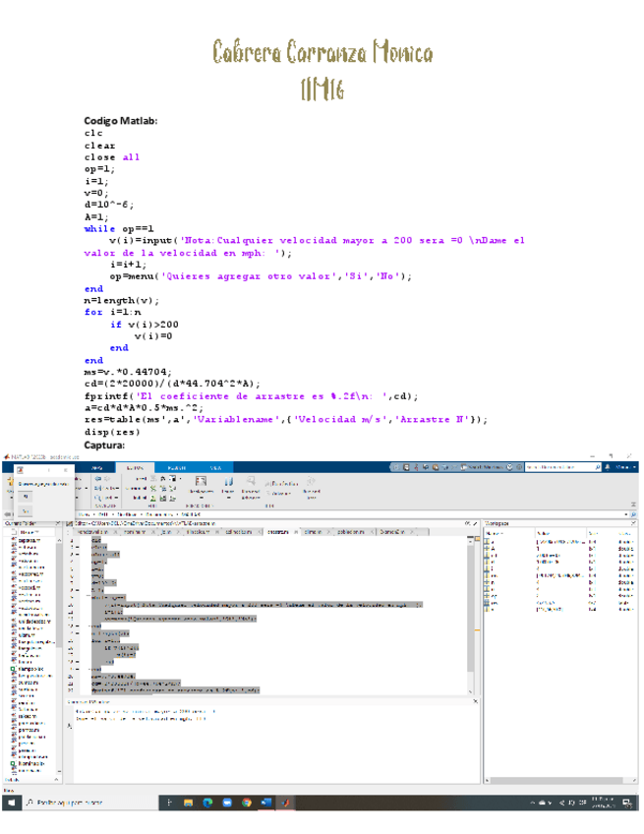Click the Find icon in Navigate group

click(101, 499)
